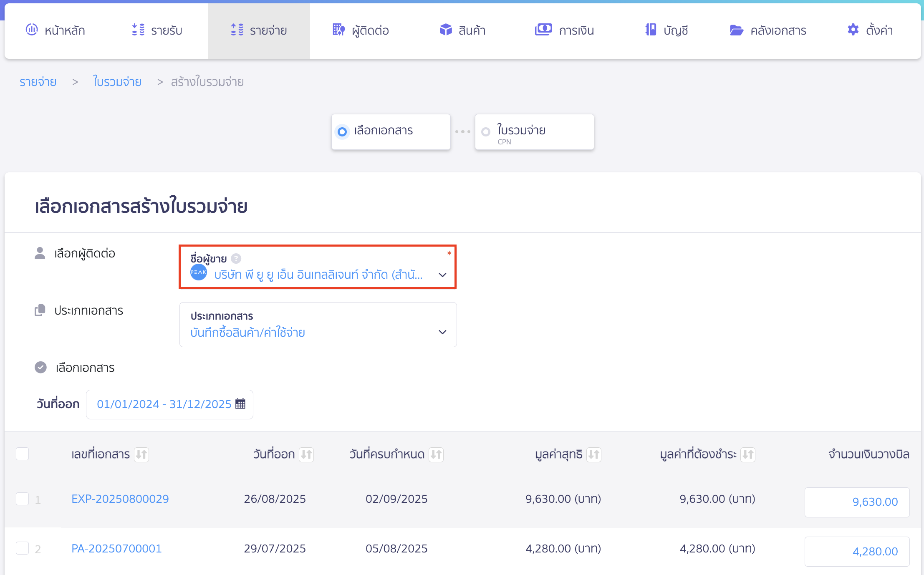Screen dimensions: 924x575
Task: Open the หน้าหลัก menu
Action: coord(56,30)
